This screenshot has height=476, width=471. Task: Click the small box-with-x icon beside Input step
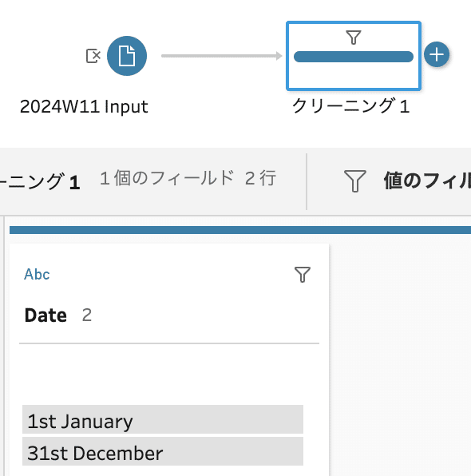click(93, 56)
